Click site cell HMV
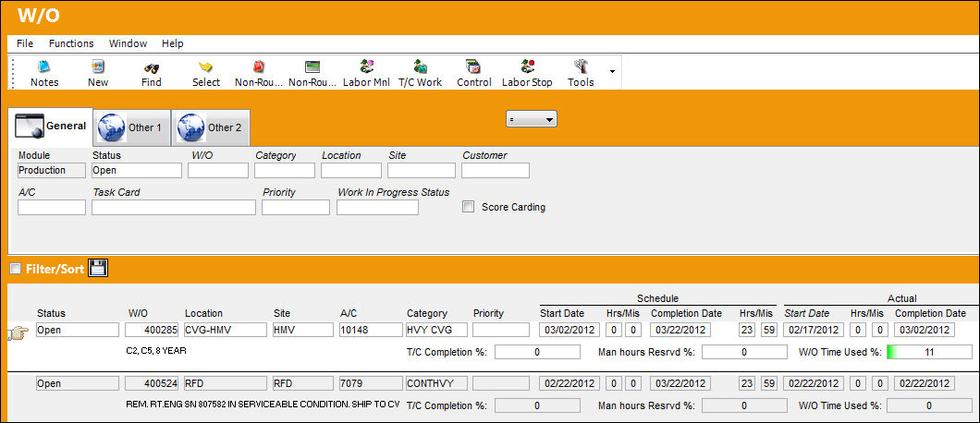The height and width of the screenshot is (423, 980). tap(303, 330)
